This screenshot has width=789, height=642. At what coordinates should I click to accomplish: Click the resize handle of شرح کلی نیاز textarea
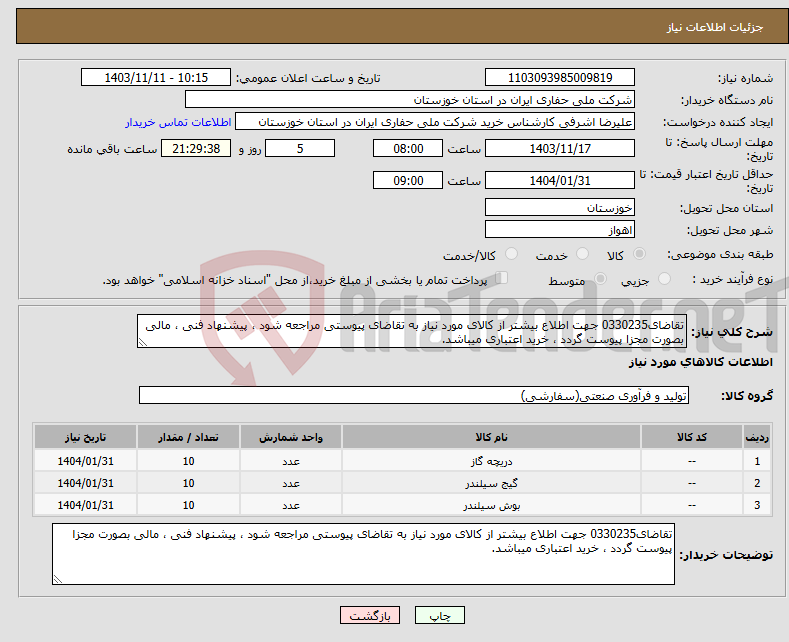coord(143,343)
